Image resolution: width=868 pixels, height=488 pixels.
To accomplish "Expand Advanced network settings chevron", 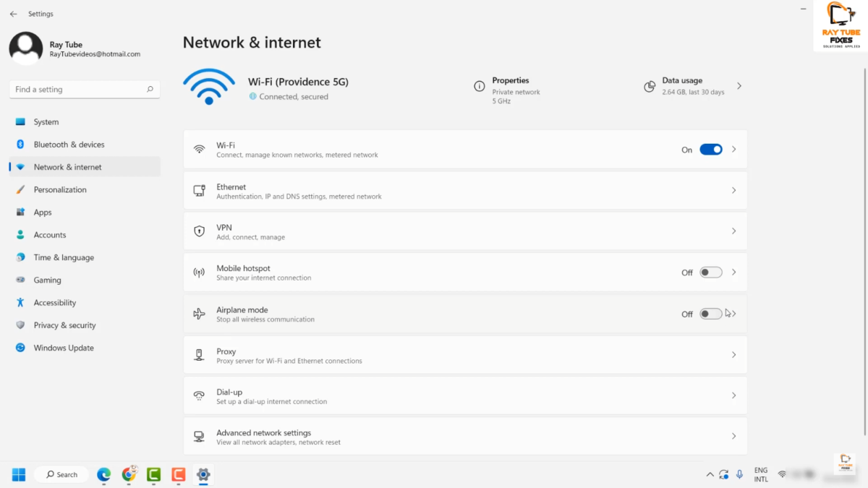I will click(x=733, y=437).
